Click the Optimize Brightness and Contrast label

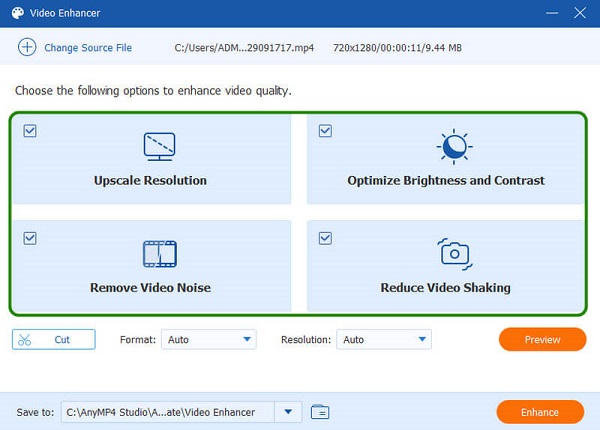[x=446, y=181]
